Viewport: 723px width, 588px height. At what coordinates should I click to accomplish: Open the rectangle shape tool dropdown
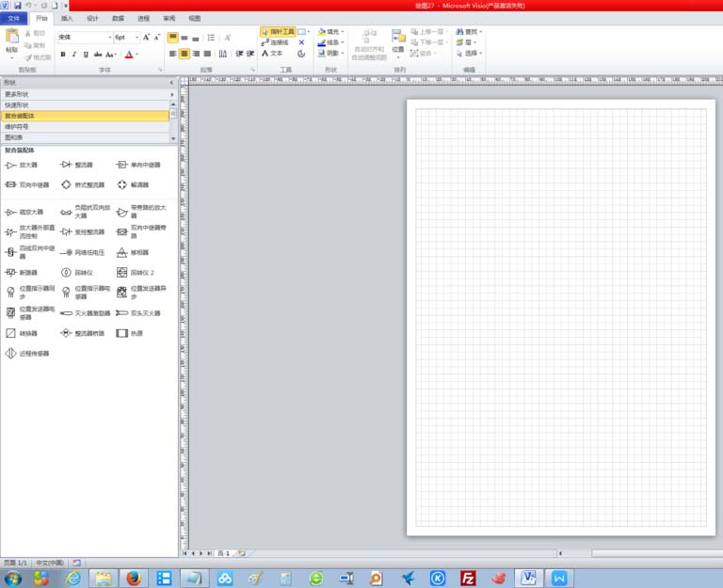309,32
